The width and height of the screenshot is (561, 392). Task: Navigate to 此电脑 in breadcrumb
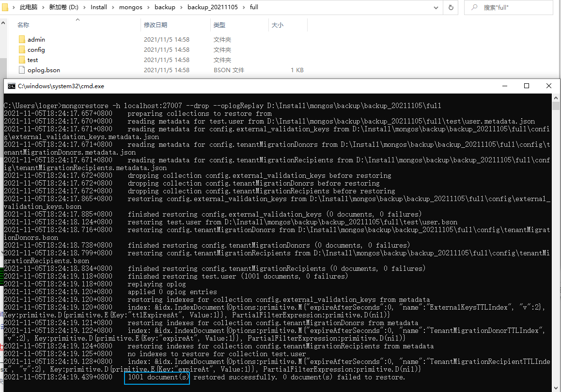coord(28,7)
